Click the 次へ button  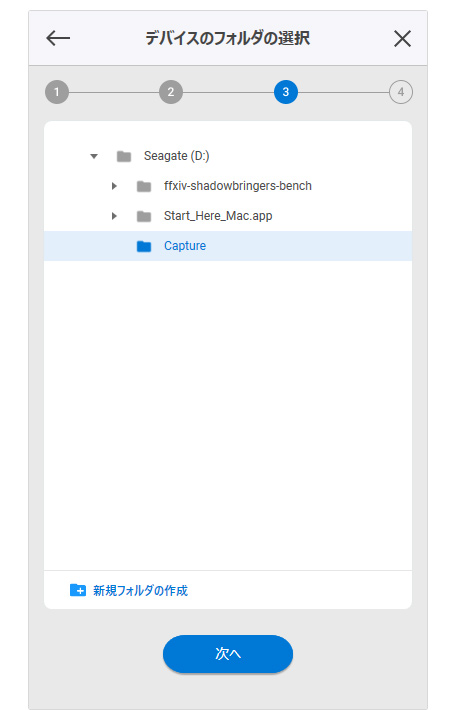(228, 653)
